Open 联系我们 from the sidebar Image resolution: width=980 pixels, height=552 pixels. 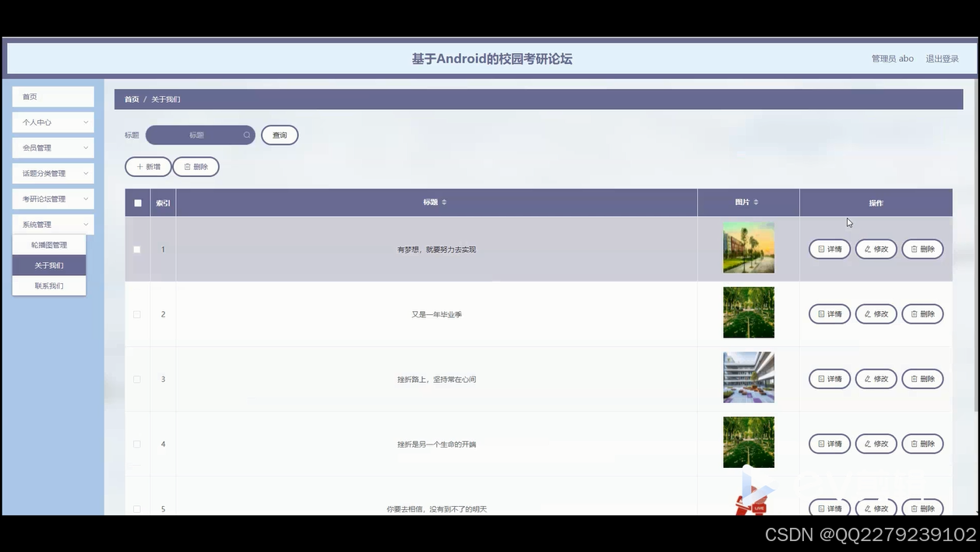click(49, 285)
